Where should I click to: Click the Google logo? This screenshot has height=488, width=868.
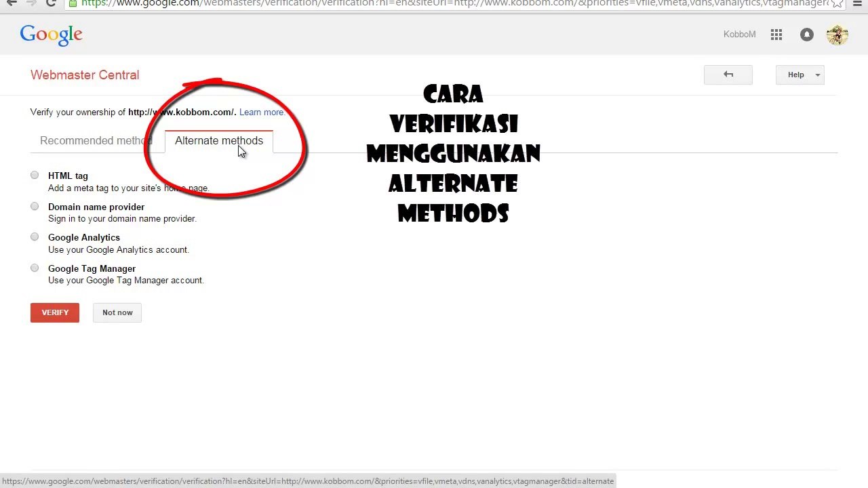click(x=51, y=35)
